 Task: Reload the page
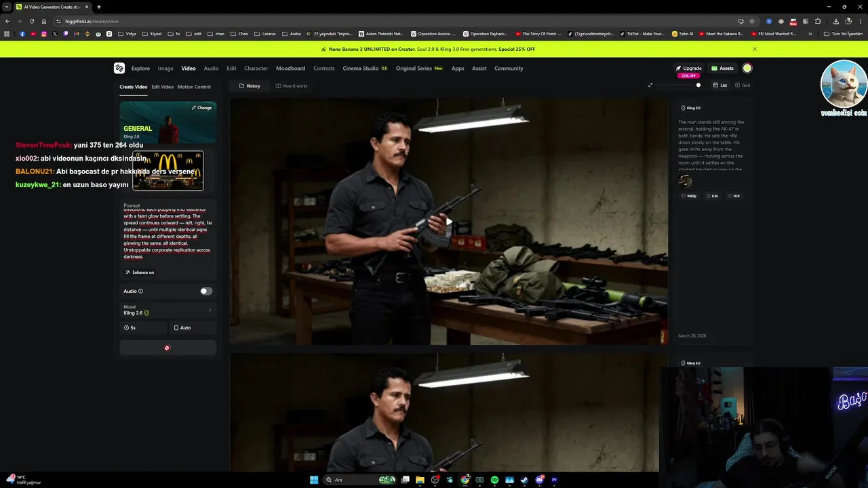click(x=32, y=21)
